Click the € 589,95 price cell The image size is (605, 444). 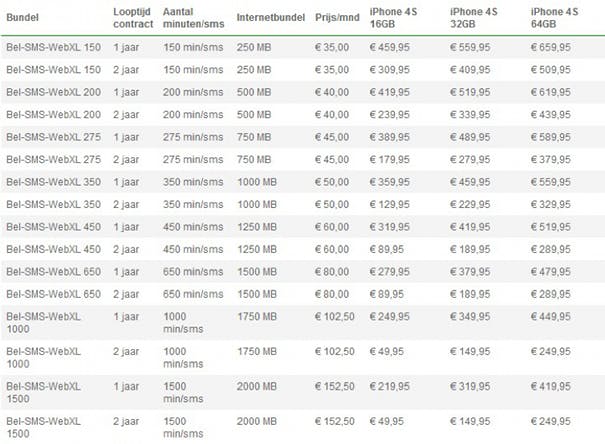(x=555, y=137)
